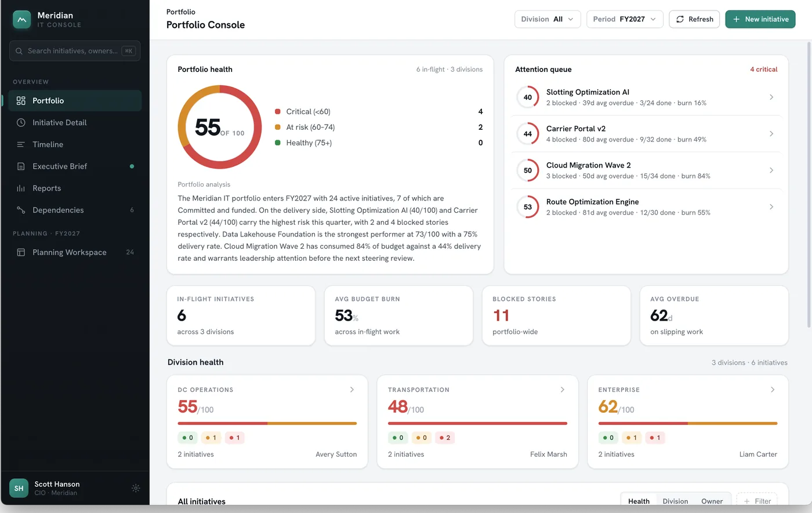This screenshot has height=513, width=812.
Task: Group all initiatives by Owner tab
Action: (712, 501)
